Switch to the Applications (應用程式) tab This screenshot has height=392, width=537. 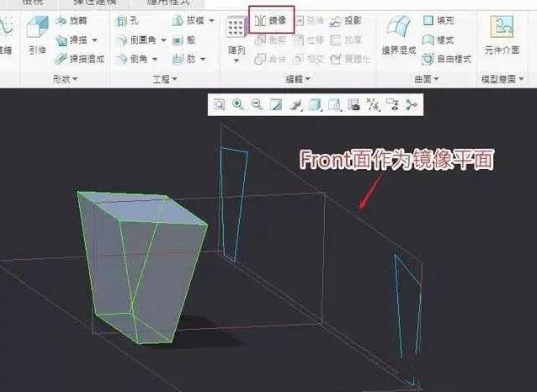[168, 3]
